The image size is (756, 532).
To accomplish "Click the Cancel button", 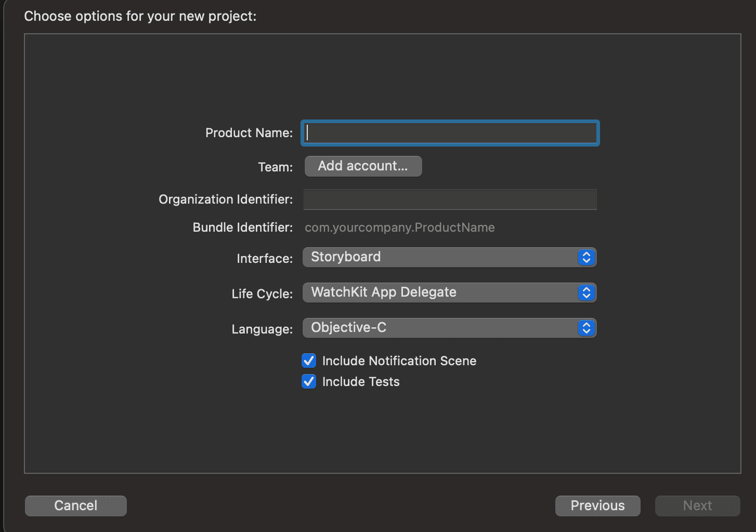I will tap(76, 506).
